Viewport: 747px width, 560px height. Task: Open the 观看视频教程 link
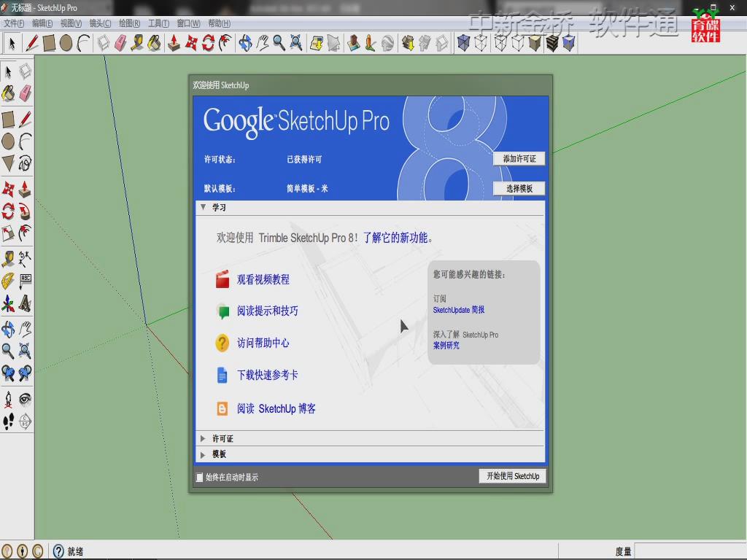263,279
